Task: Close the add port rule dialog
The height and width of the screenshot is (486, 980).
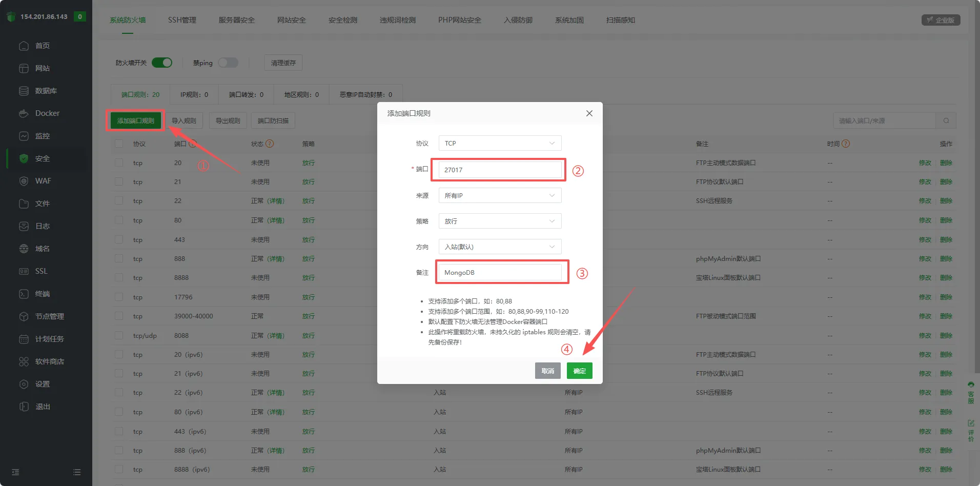Action: coord(589,113)
